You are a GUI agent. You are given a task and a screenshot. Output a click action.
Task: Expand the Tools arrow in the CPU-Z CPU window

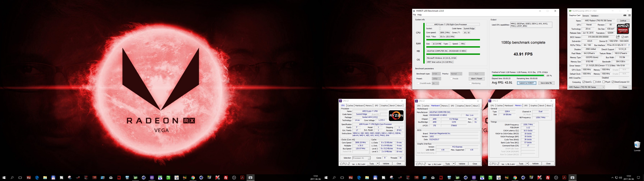pos(378,164)
